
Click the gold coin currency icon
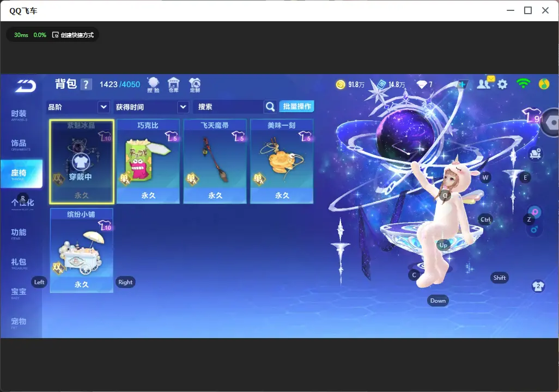[x=341, y=84]
